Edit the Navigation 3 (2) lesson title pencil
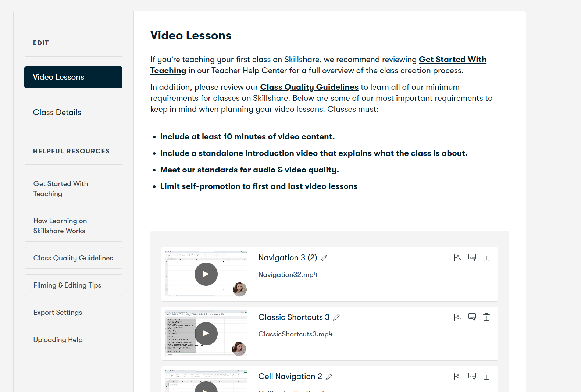 point(324,258)
